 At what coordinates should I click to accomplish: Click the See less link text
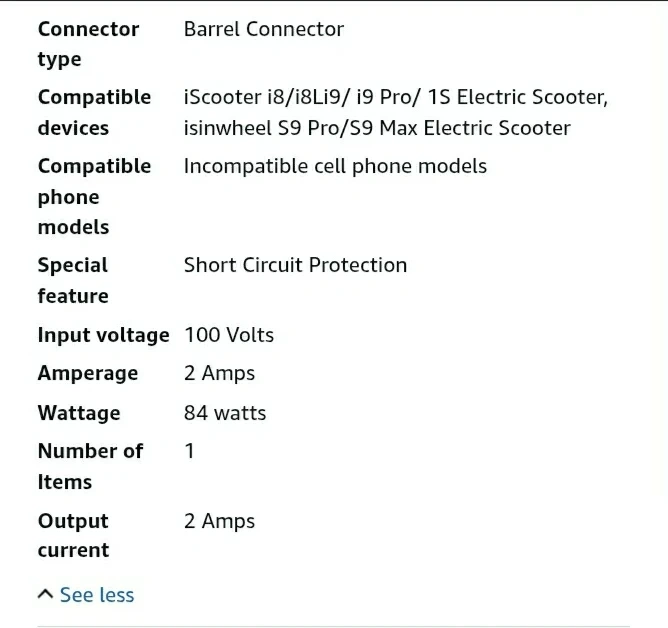tap(96, 595)
